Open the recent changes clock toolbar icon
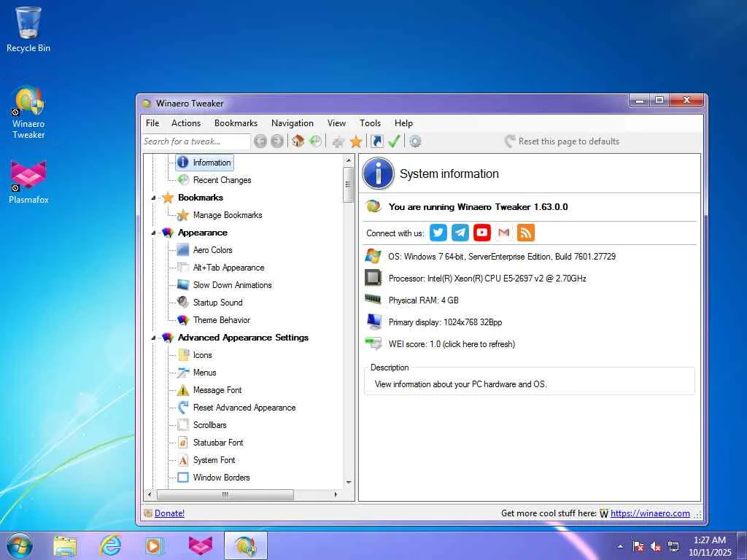This screenshot has height=560, width=747. (x=315, y=141)
